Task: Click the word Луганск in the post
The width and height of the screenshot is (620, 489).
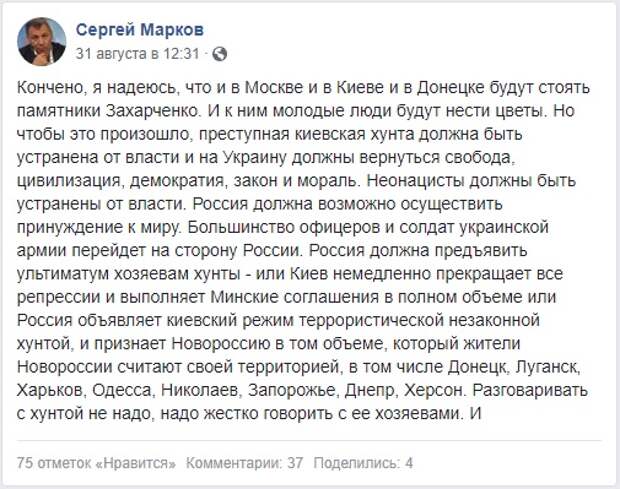Action: 549,367
